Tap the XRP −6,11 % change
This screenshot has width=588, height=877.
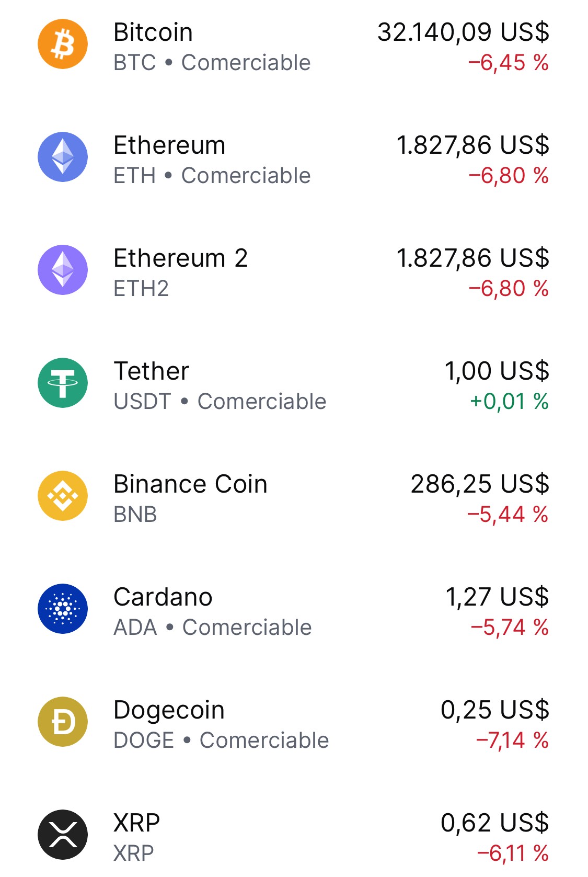(513, 853)
